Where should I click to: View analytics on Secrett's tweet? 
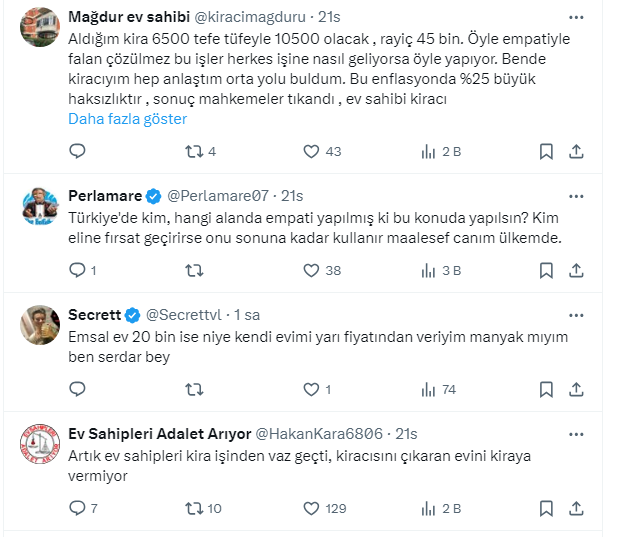[428, 389]
